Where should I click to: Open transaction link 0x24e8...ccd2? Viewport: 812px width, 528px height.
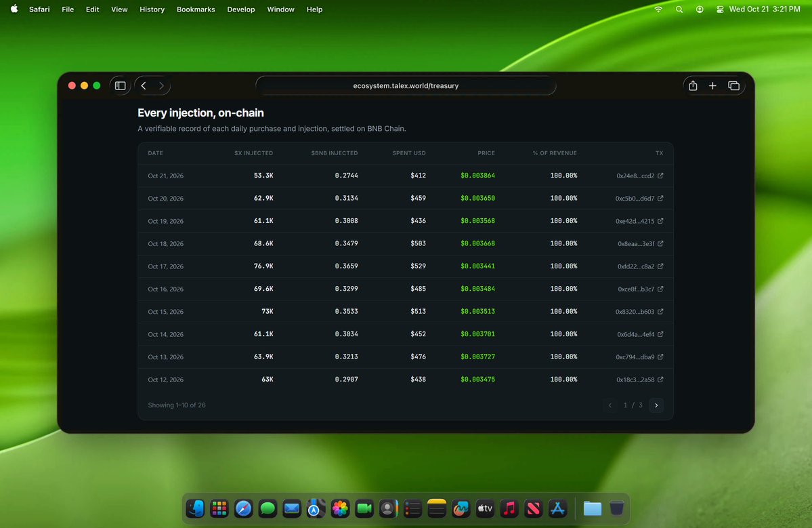point(635,176)
